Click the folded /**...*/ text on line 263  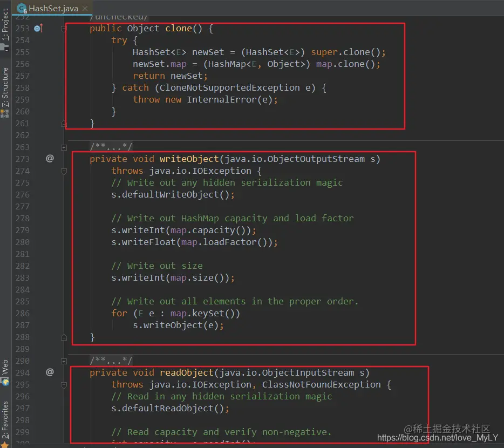pos(111,147)
